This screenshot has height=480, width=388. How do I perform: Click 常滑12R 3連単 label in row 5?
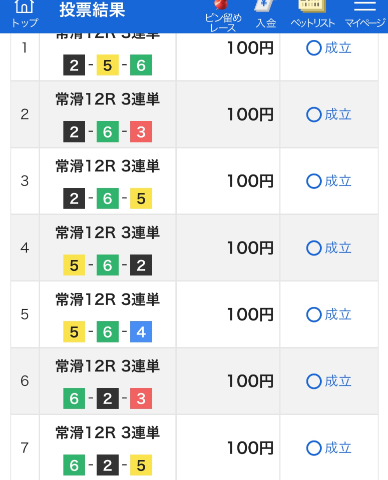coord(108,299)
